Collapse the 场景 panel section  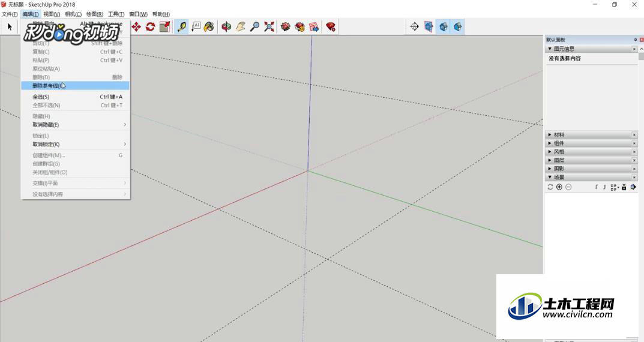[550, 178]
